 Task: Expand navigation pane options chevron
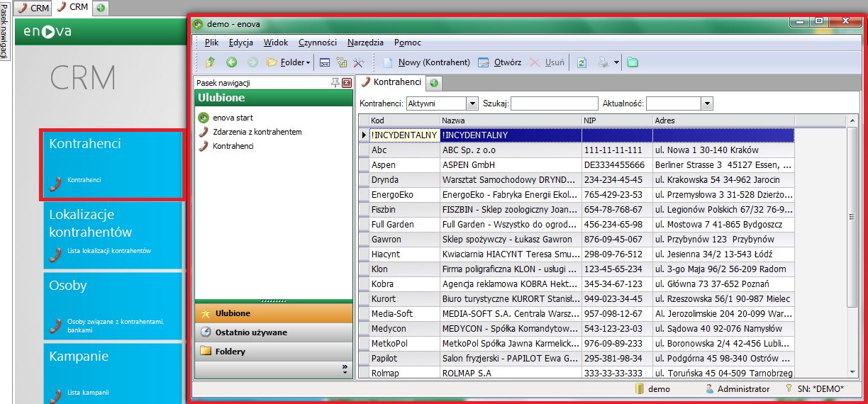pyautogui.click(x=345, y=369)
